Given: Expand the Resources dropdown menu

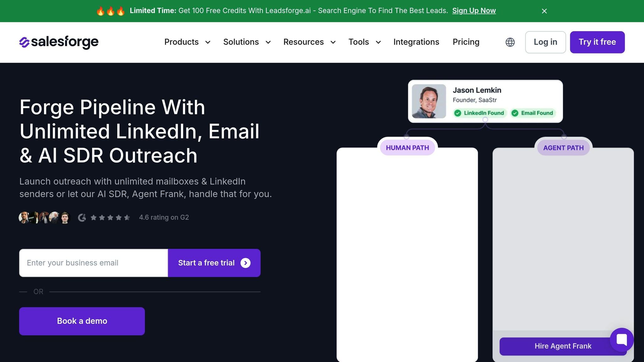Looking at the screenshot, I should pos(309,42).
